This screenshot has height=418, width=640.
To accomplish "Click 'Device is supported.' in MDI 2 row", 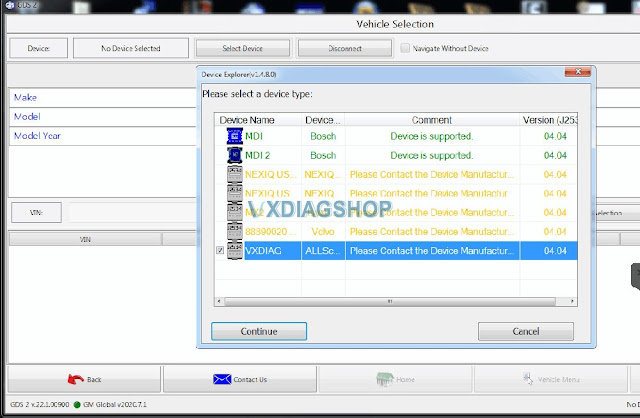I will point(432,155).
